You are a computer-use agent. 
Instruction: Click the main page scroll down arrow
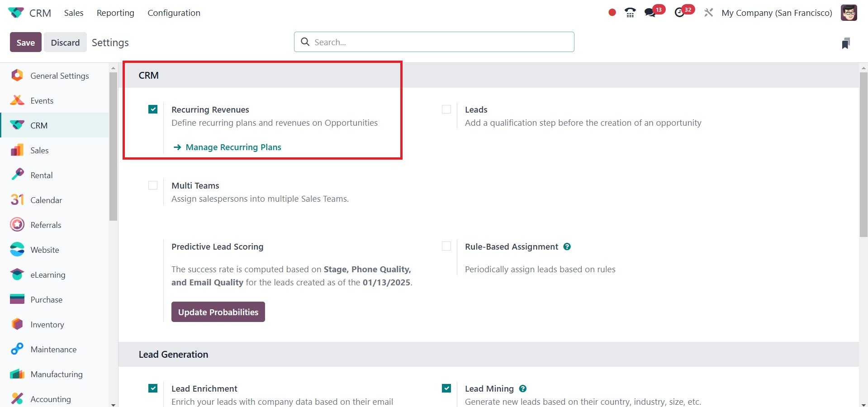863,404
